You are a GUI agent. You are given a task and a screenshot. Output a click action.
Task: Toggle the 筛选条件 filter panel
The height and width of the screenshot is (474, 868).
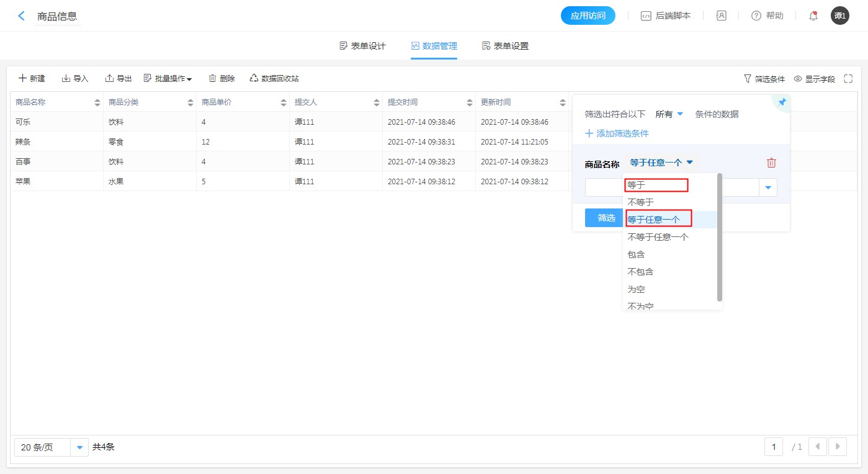(x=764, y=79)
